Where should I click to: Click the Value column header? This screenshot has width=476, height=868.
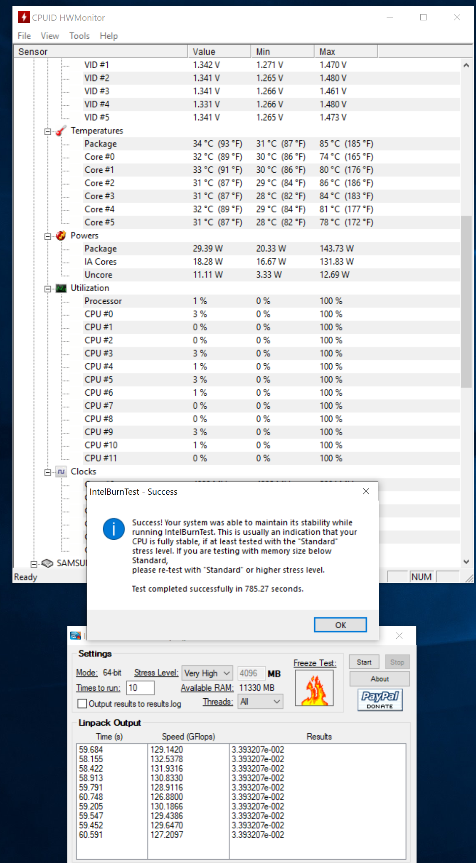(220, 52)
